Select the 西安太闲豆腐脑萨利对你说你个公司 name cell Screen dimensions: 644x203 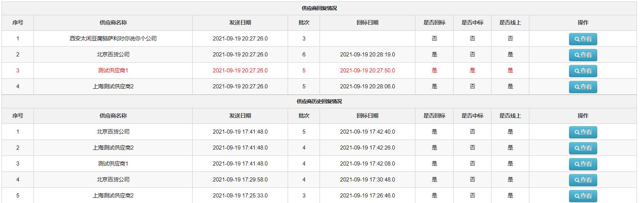[x=113, y=39]
